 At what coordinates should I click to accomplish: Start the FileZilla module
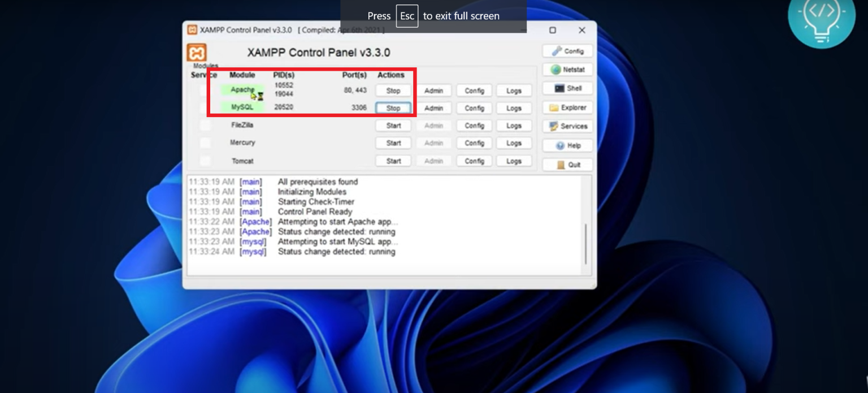[x=393, y=126]
